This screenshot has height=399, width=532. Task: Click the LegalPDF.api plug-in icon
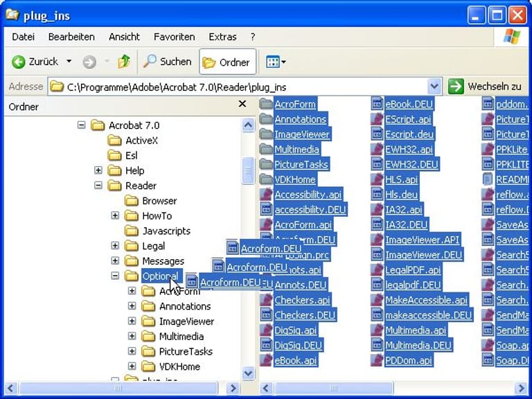377,269
